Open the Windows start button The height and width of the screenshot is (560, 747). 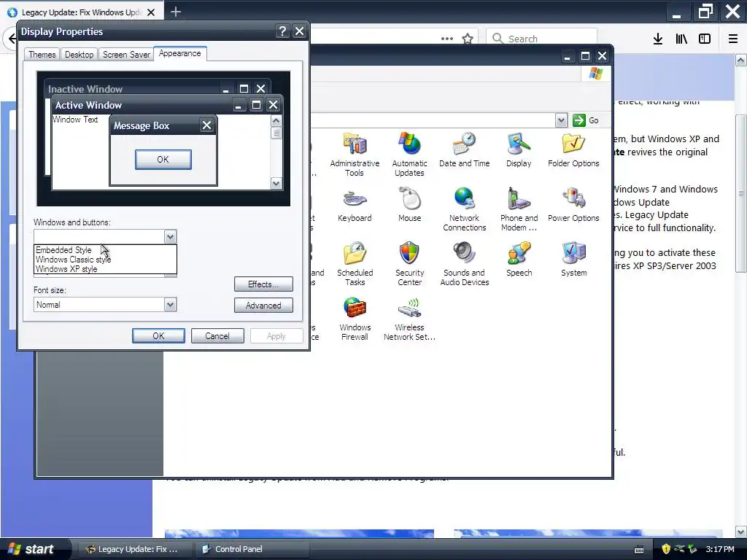[x=34, y=549]
